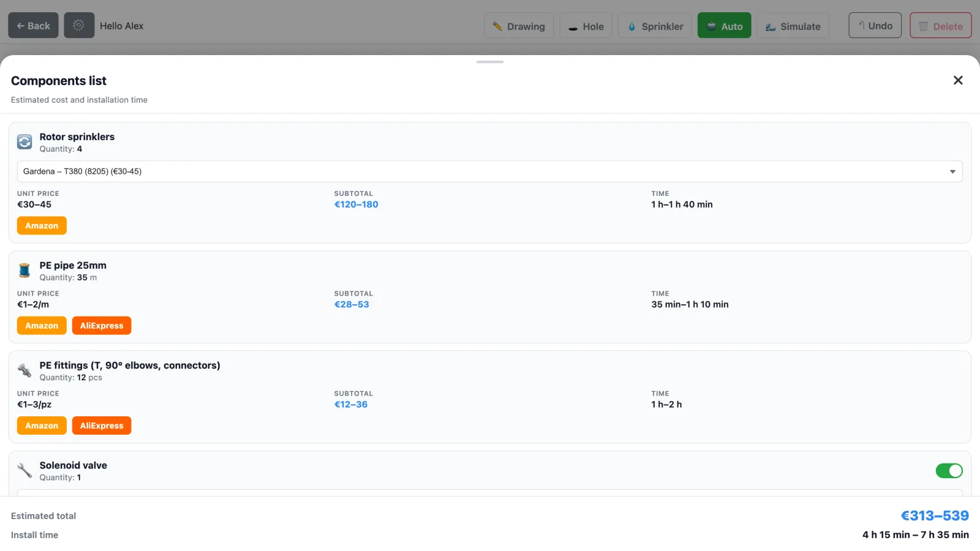Close the Components list panel
Screen dimensions: 980x551
pos(958,80)
